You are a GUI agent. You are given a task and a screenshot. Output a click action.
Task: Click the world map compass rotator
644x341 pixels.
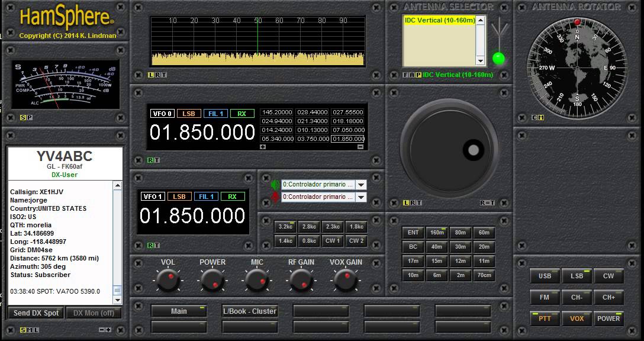tap(577, 68)
